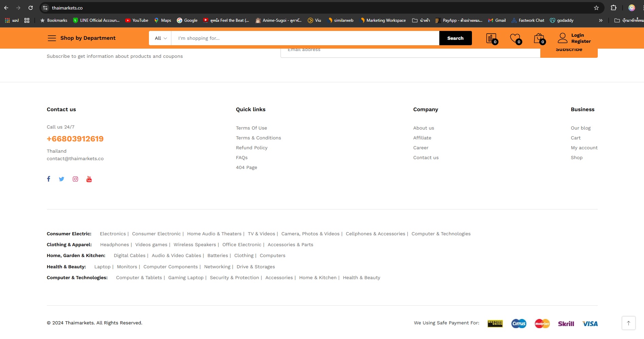Open the Maps bookmark

tap(163, 20)
